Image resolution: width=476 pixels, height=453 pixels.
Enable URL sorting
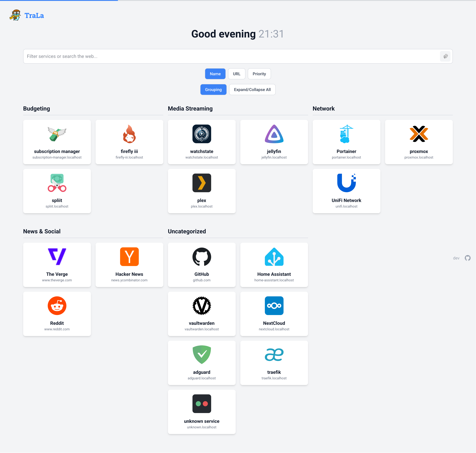(237, 74)
